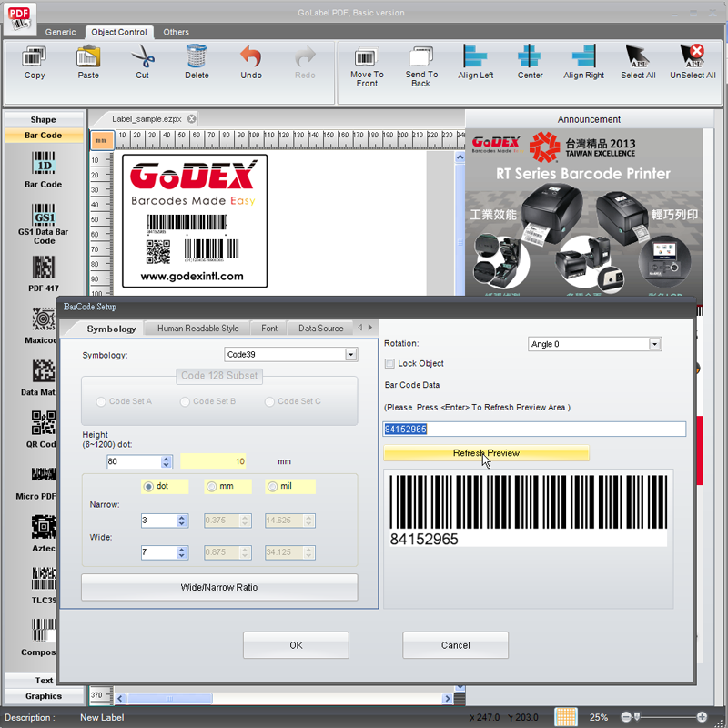Open the Symbology Code39 dropdown

pos(351,355)
